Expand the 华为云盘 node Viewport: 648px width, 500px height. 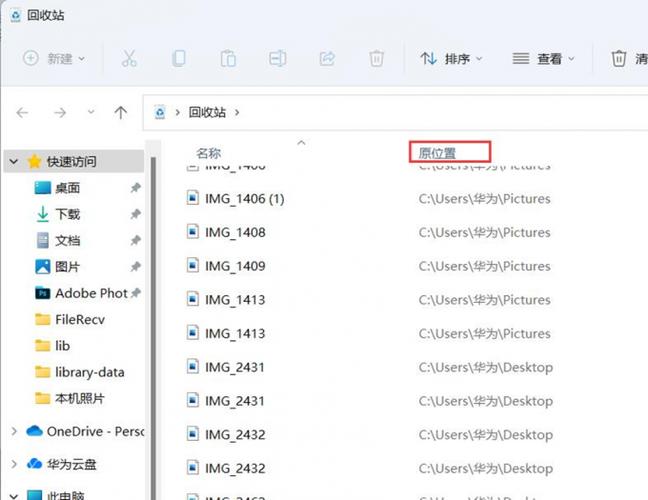(x=14, y=464)
